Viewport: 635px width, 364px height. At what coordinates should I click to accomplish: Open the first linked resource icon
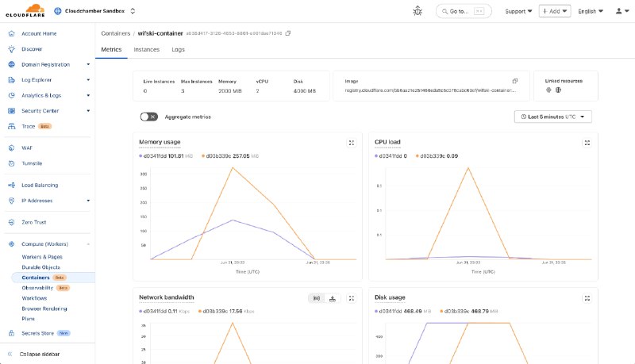[x=548, y=90]
